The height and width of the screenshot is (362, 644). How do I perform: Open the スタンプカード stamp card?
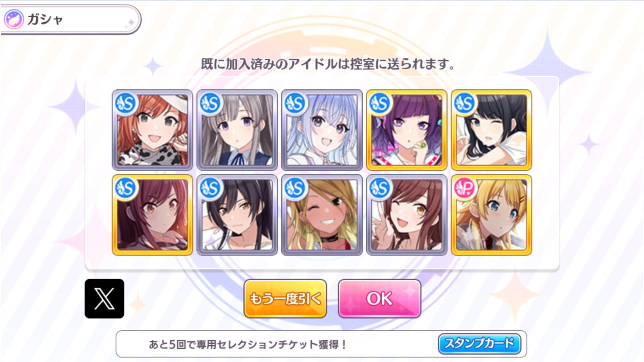tap(479, 344)
